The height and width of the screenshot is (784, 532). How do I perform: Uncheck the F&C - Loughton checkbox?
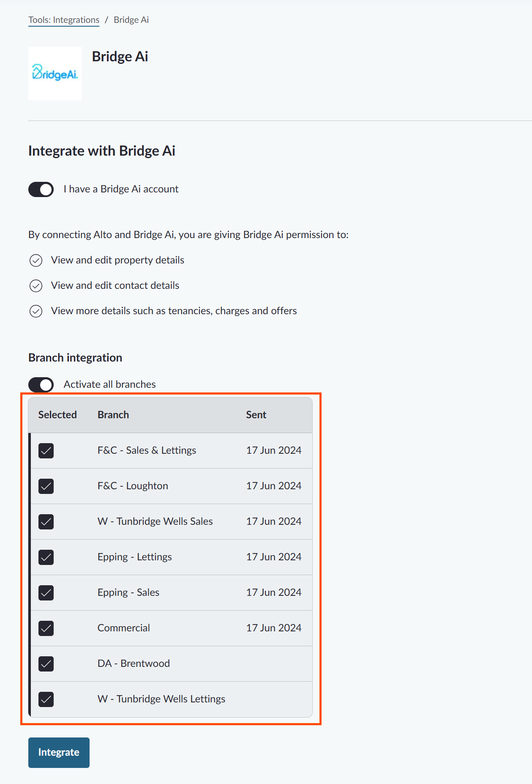pos(46,486)
